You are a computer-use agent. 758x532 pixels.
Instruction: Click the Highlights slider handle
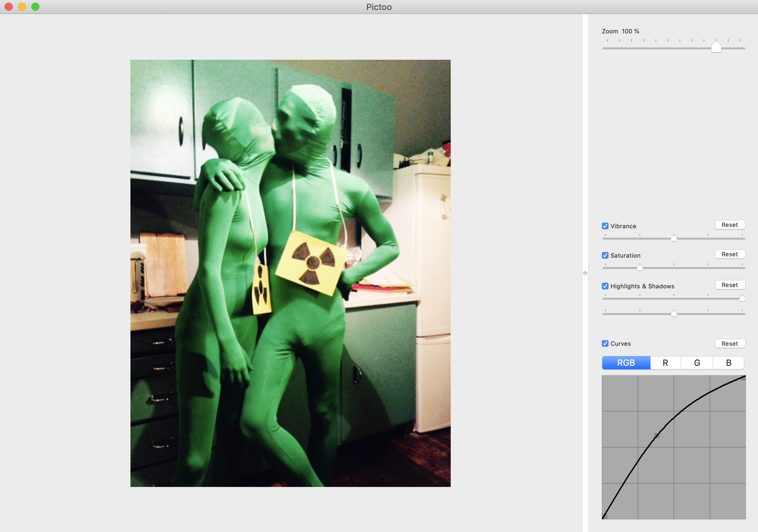[742, 298]
